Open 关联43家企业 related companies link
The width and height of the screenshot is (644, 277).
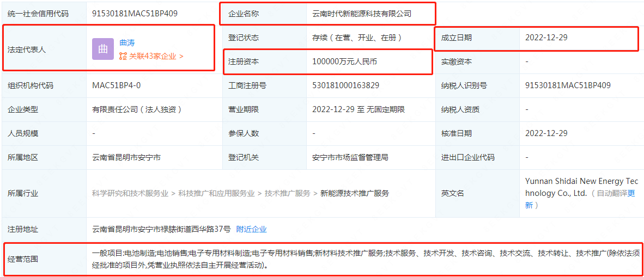(x=156, y=56)
